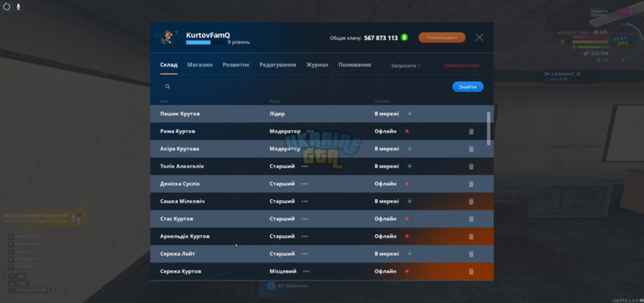Screen dimensions: 644x303
Task: Go to the Розвиток tab
Action: (236, 65)
